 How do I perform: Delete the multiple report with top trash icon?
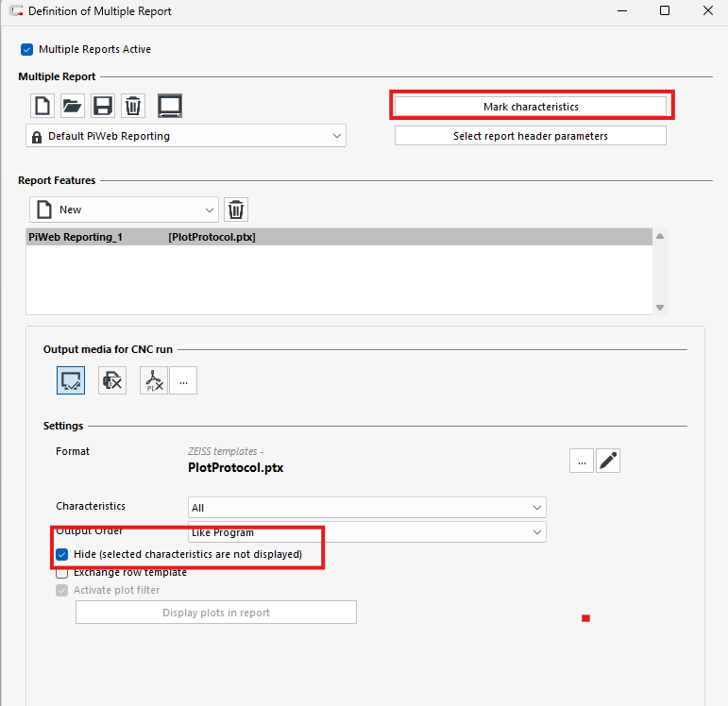(x=133, y=106)
